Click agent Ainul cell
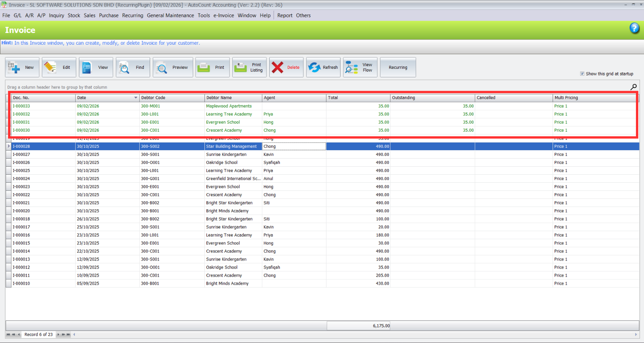The height and width of the screenshot is (343, 644). point(294,178)
